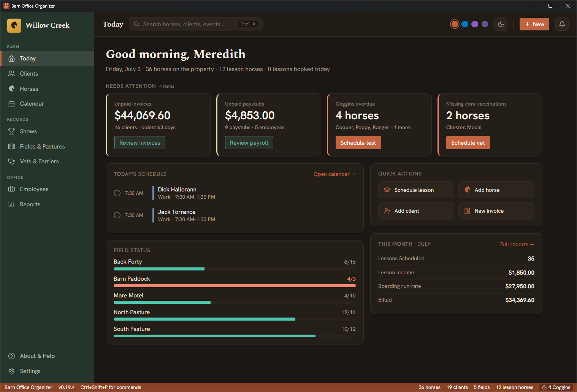
Task: Click the Clients people icon
Action: [12, 74]
